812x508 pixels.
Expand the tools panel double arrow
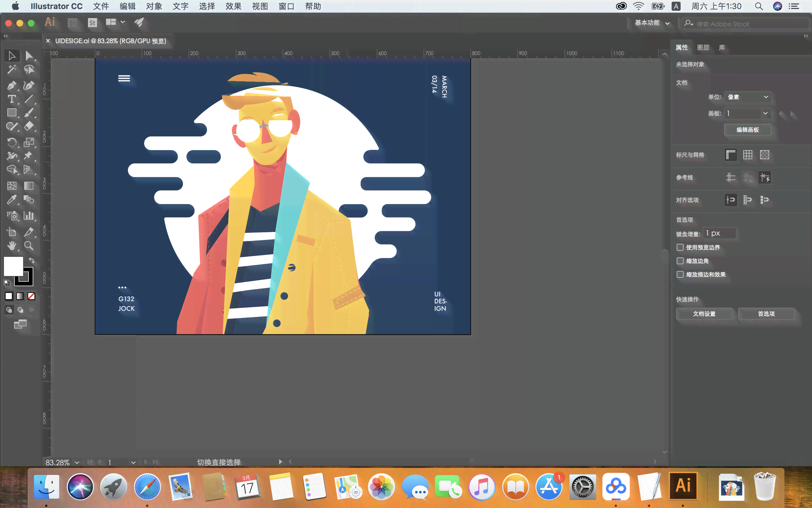point(6,36)
